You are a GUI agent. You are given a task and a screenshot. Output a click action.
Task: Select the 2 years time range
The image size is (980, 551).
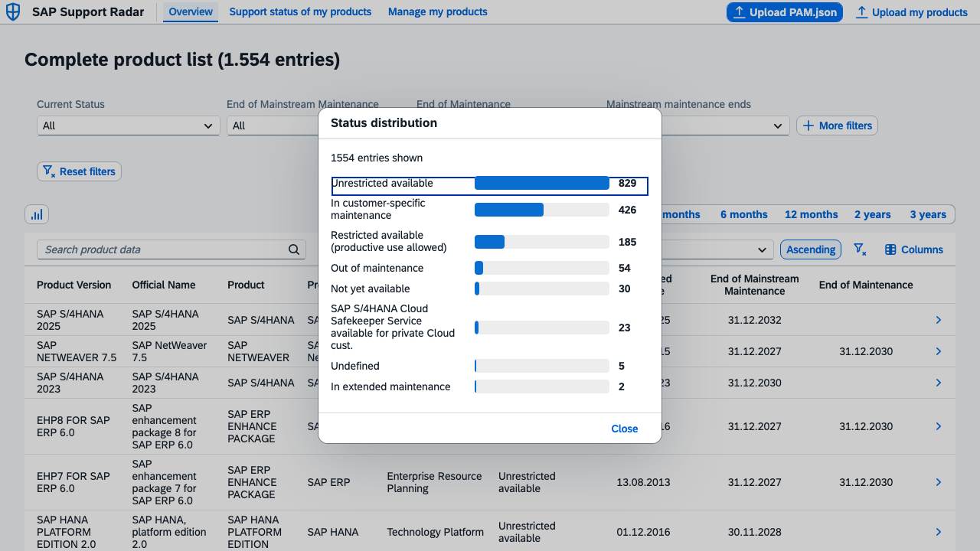[872, 215]
